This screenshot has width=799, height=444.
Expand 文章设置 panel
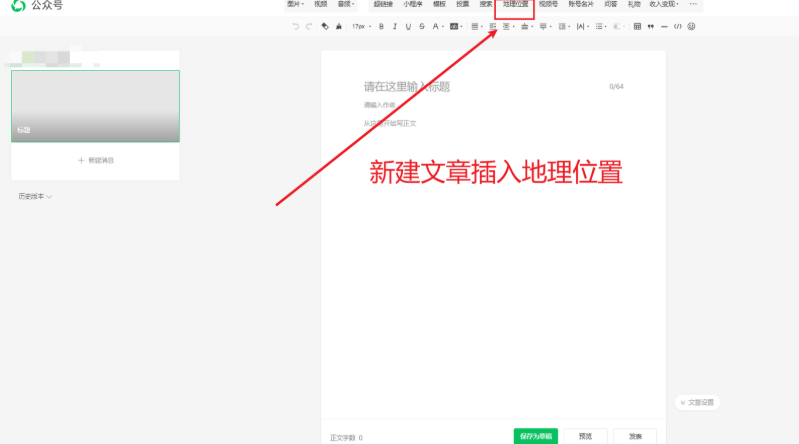[697, 403]
